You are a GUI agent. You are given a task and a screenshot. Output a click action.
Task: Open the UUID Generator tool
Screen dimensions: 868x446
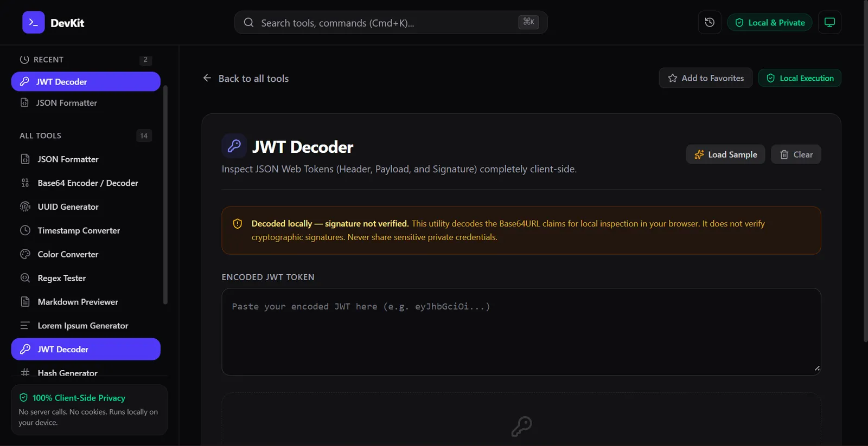click(x=86, y=207)
